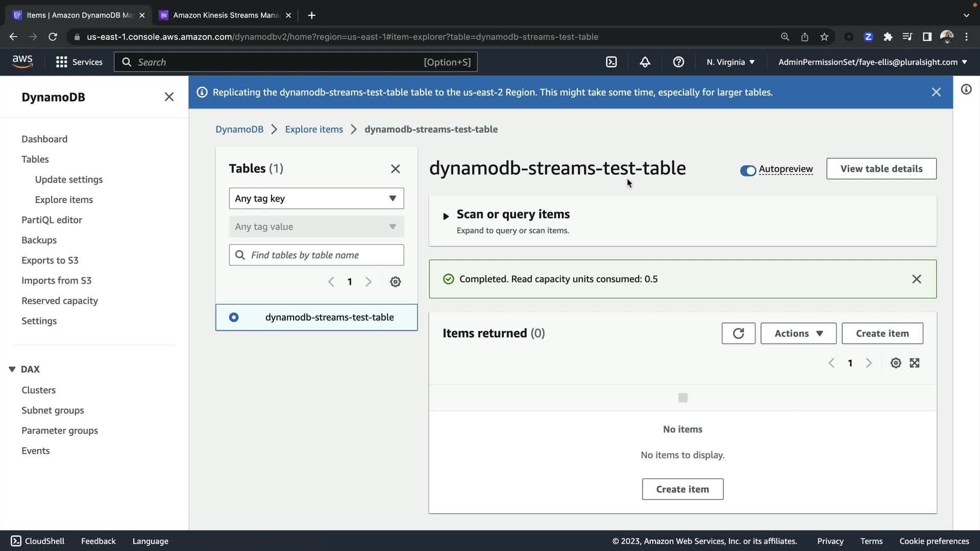980x551 pixels.
Task: Open items table preferences gear
Action: click(x=895, y=363)
